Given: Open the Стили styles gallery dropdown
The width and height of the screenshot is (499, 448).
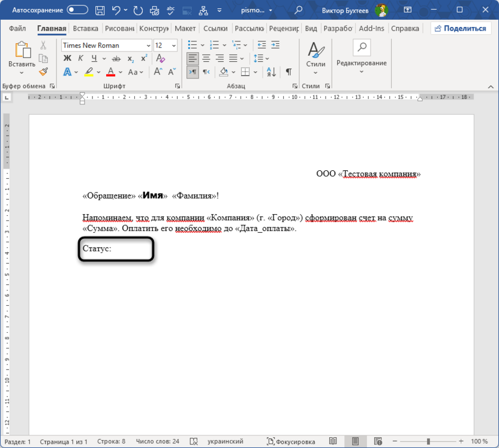Looking at the screenshot, I should tap(315, 59).
